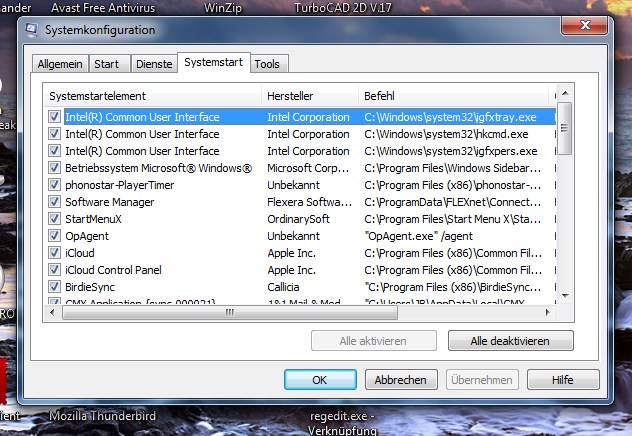Select the Callicia manufacturer cell

(283, 287)
